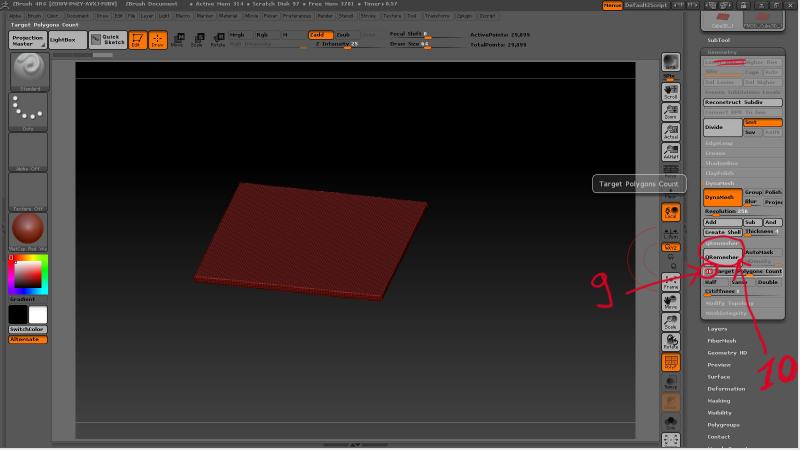The height and width of the screenshot is (450, 800).
Task: Click the Frame mesh icon
Action: coord(671,282)
